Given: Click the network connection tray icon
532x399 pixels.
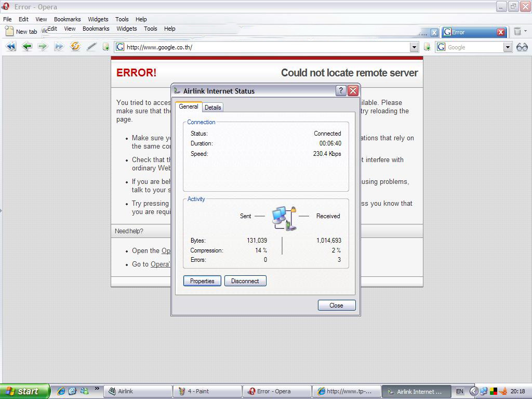Looking at the screenshot, I should (484, 391).
